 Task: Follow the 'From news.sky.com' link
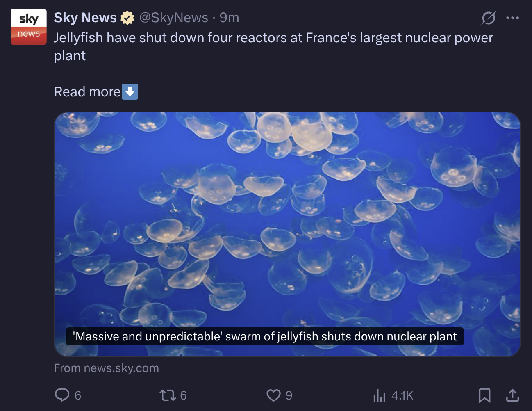107,368
